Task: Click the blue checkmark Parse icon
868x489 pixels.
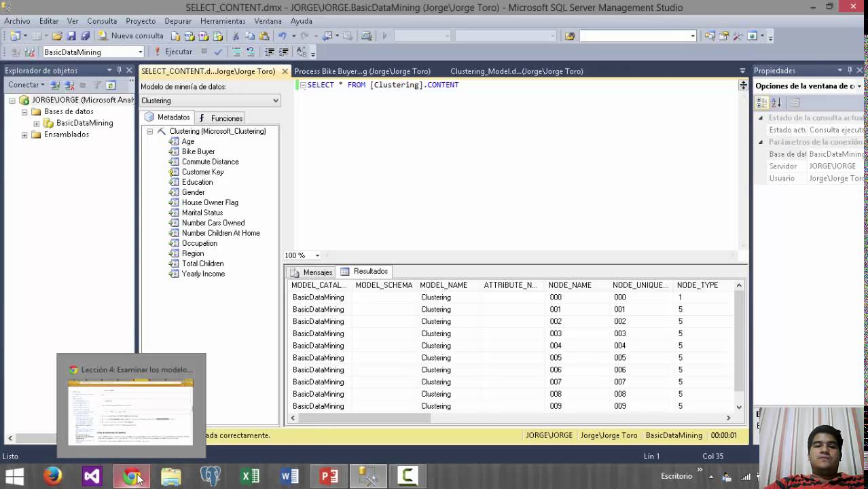Action: coord(218,52)
